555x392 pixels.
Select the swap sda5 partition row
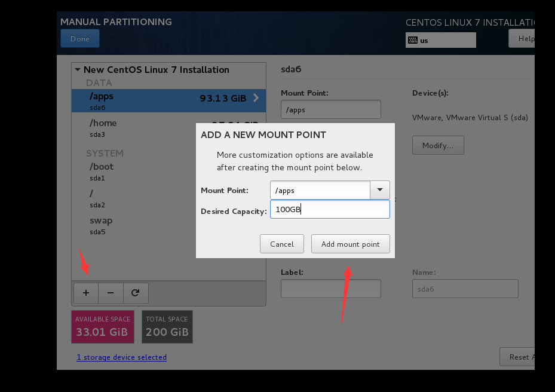(x=169, y=225)
